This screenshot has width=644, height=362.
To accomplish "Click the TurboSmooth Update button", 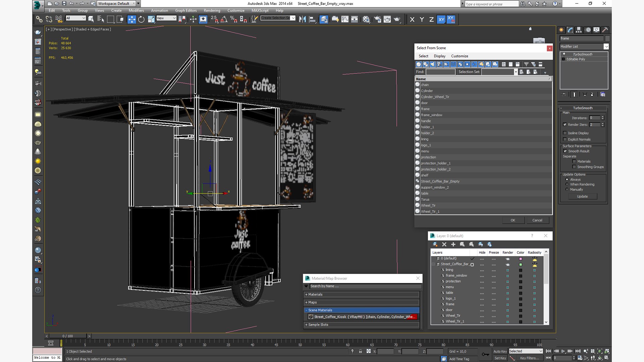I will [582, 197].
